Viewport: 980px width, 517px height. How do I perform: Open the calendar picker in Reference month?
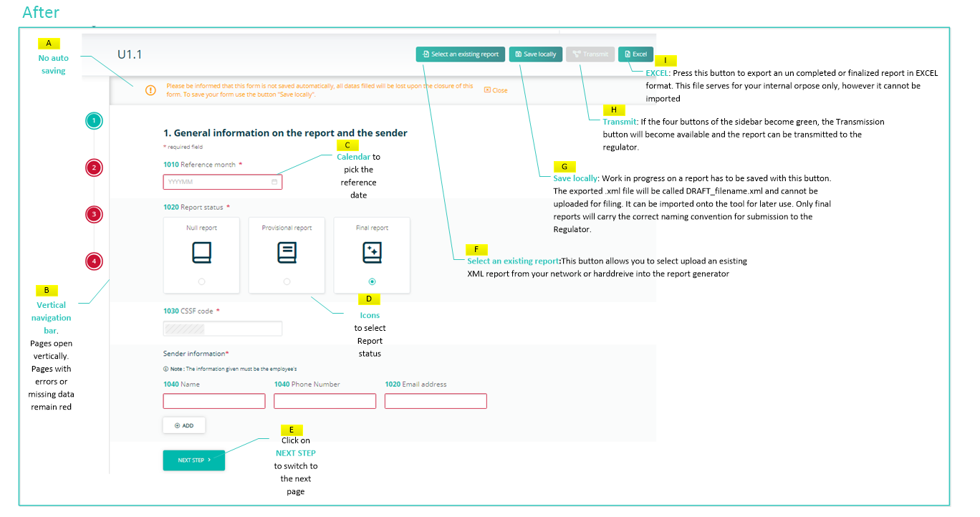click(x=274, y=182)
